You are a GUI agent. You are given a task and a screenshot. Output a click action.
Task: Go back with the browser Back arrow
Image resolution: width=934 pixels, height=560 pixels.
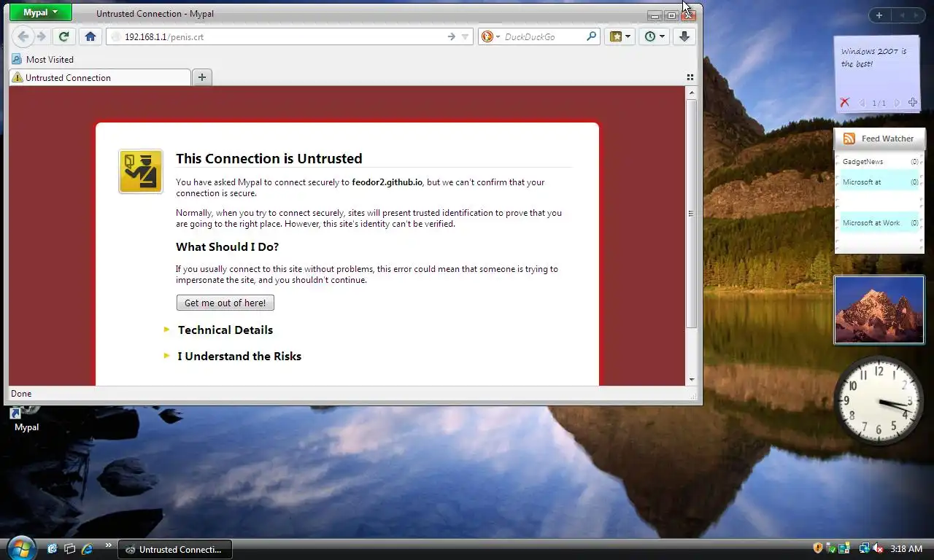(23, 36)
